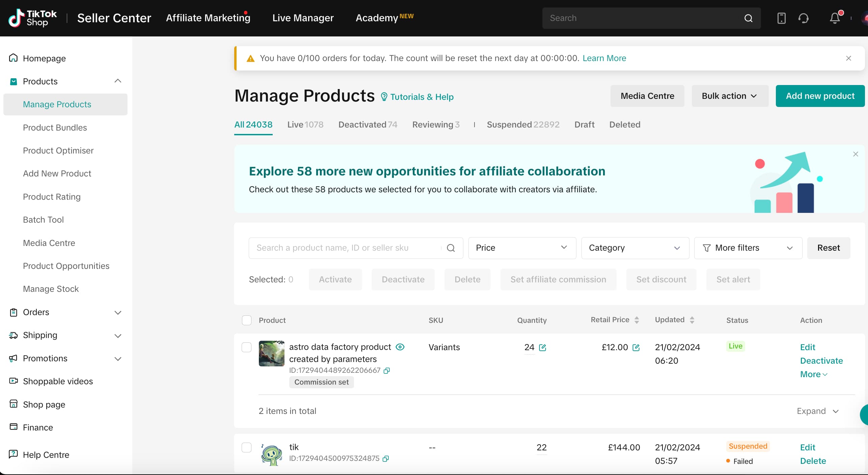
Task: Switch to the Reviewing 3 tab
Action: pos(436,124)
